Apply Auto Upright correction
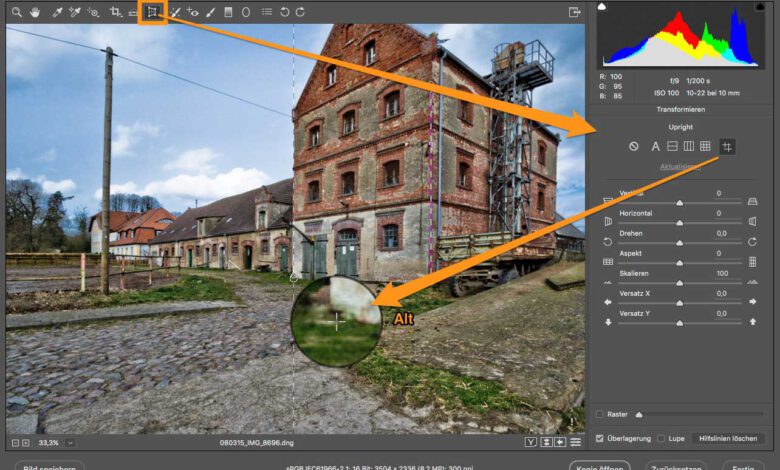780x470 pixels. pyautogui.click(x=656, y=146)
